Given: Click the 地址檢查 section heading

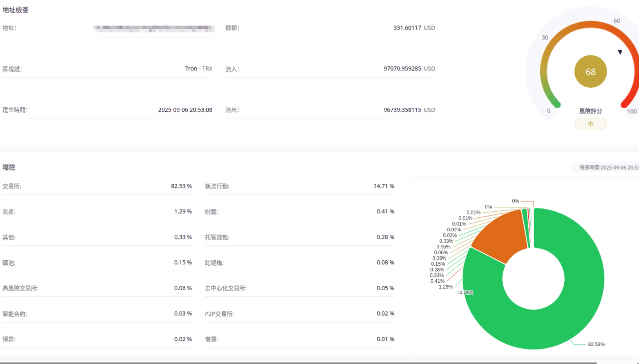Looking at the screenshot, I should [x=15, y=9].
